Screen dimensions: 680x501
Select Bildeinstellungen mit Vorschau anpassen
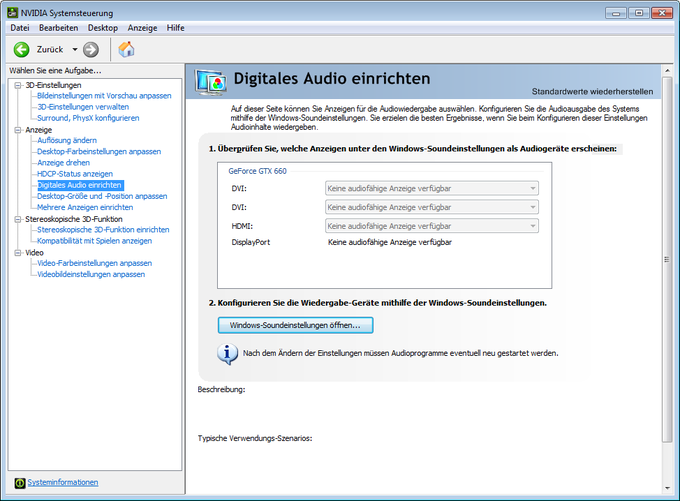tap(104, 96)
